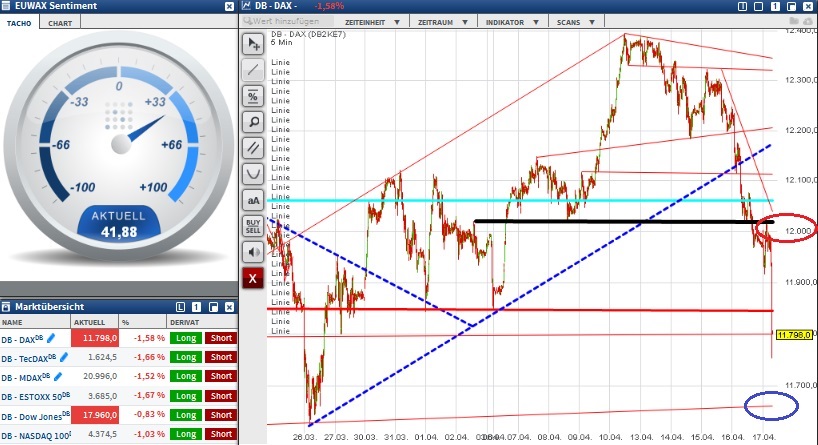Screen dimensions: 818x445
Task: Click pencil icon next to DB - TecDAX
Action: pyautogui.click(x=64, y=357)
